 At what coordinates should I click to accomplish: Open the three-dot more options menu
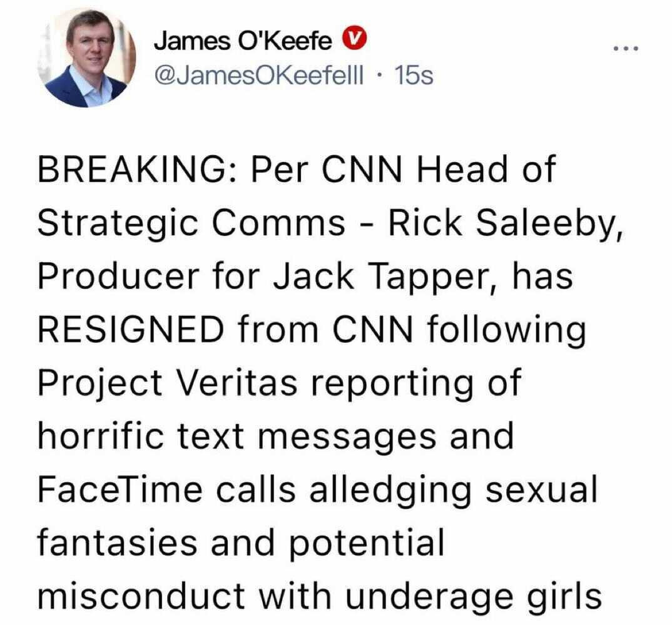626,48
